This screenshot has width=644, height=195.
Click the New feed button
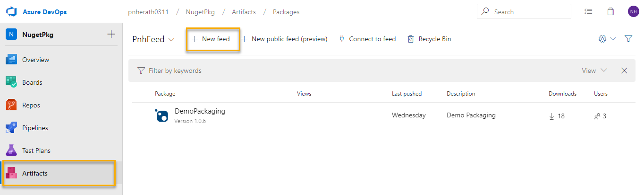click(x=211, y=39)
